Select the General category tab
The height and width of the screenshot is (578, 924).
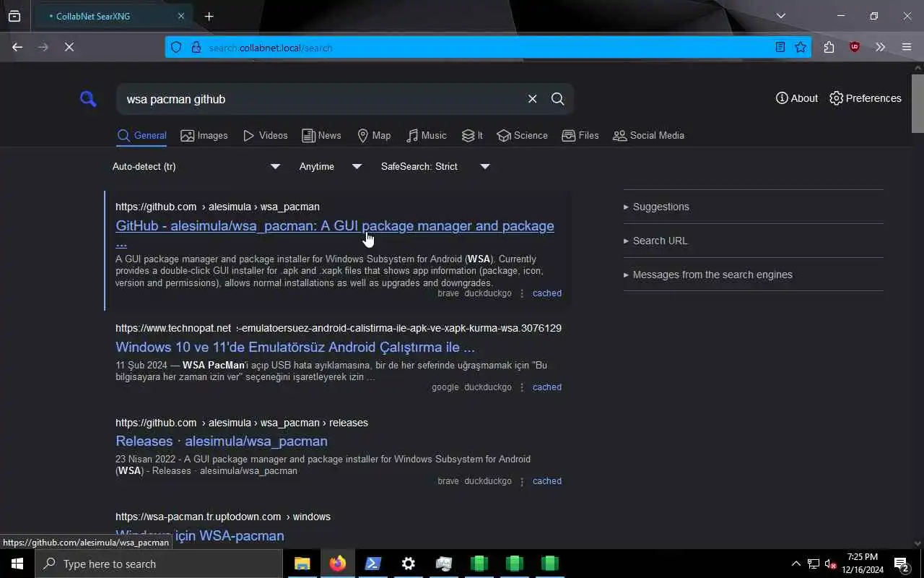pyautogui.click(x=141, y=135)
